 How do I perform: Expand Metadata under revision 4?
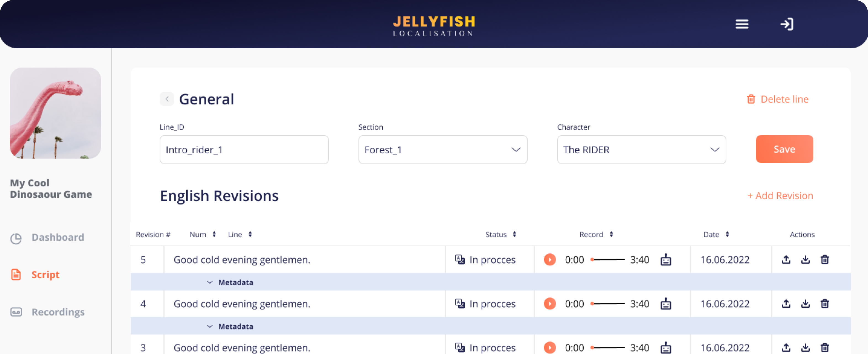tap(230, 326)
